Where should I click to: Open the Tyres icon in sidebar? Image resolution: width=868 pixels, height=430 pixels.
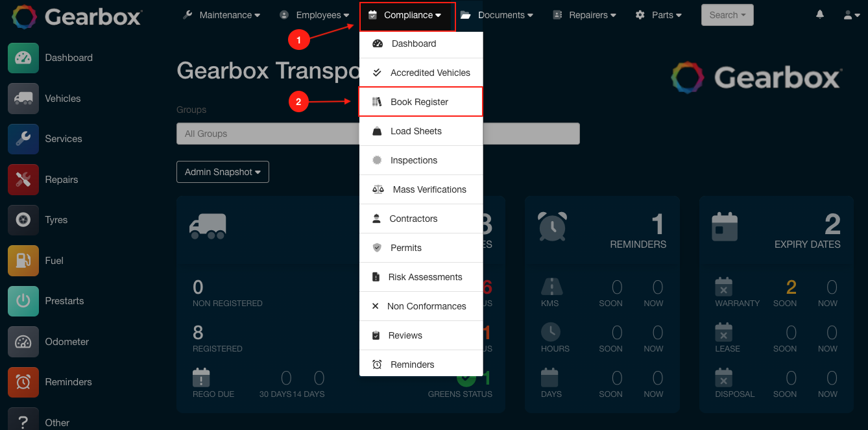(23, 220)
